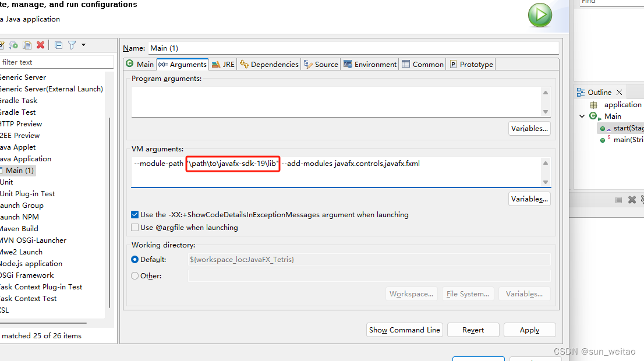
Task: Click the New launch configuration icon
Action: coord(4,45)
